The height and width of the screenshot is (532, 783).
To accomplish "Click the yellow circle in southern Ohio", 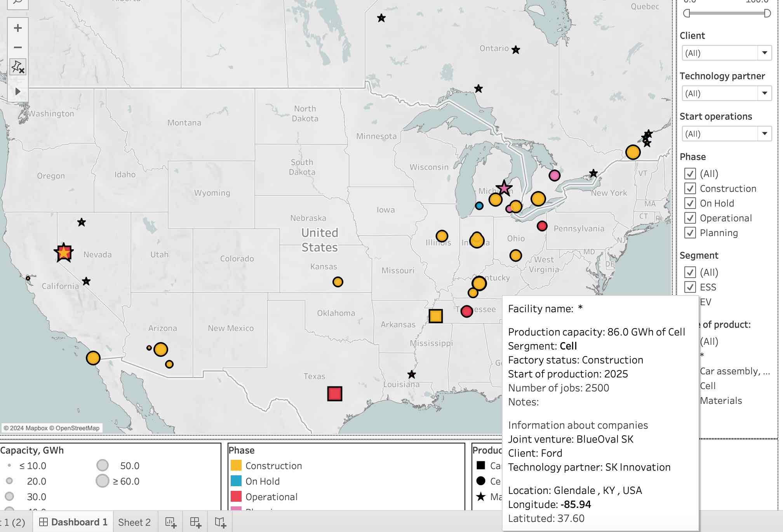I will (x=515, y=256).
